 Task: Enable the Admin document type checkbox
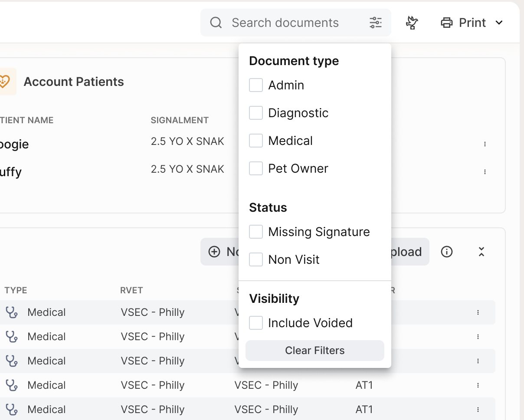[256, 85]
